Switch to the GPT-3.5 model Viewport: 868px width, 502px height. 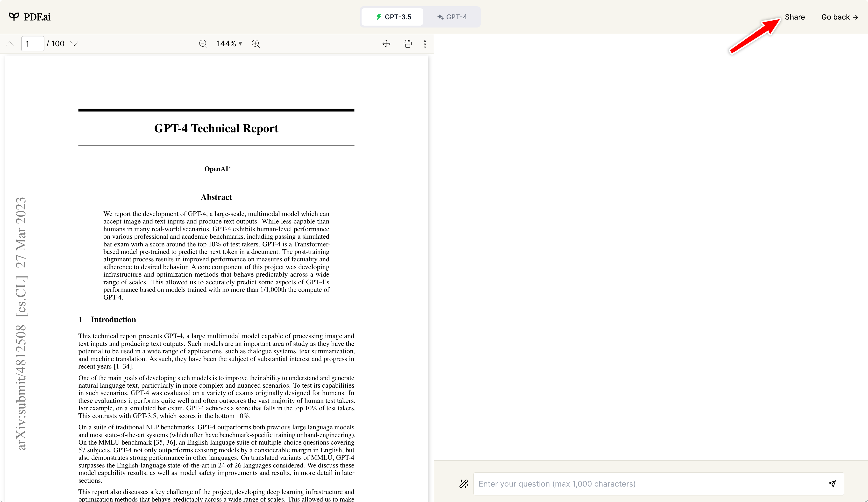tap(393, 17)
